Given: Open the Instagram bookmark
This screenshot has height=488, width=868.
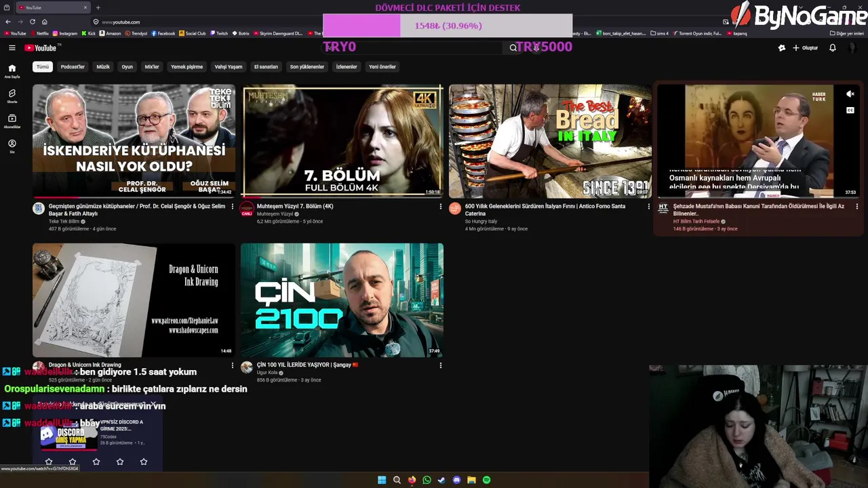Looking at the screenshot, I should point(65,33).
